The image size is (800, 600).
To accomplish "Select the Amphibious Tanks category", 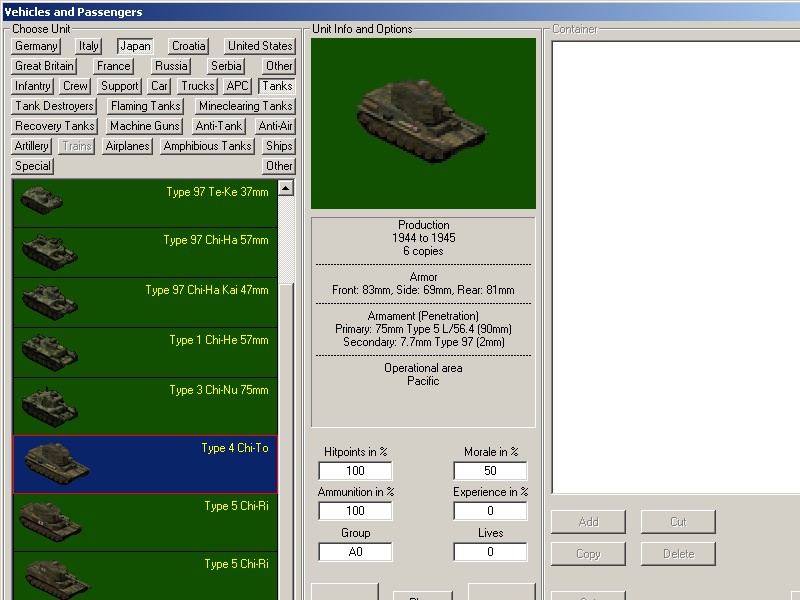I will coord(207,146).
